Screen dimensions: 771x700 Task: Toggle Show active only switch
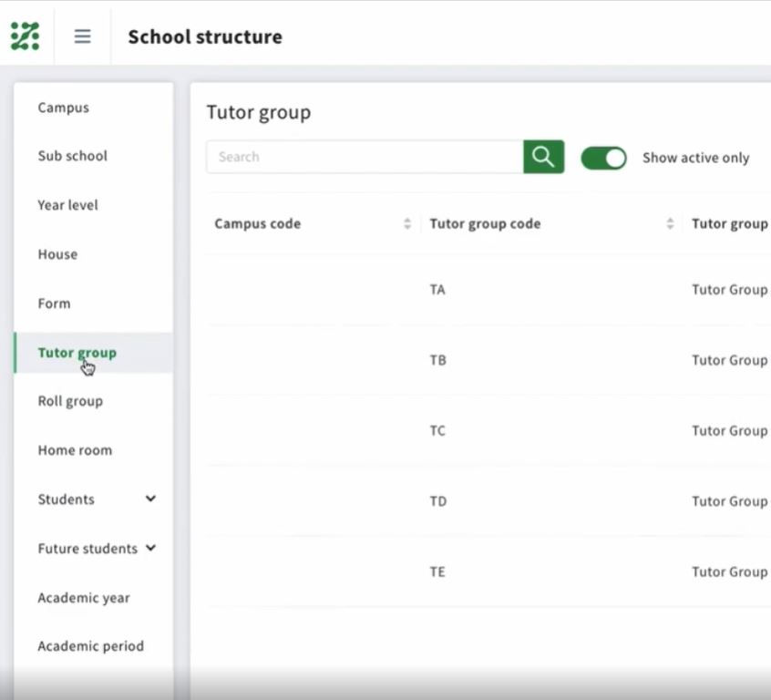tap(603, 158)
